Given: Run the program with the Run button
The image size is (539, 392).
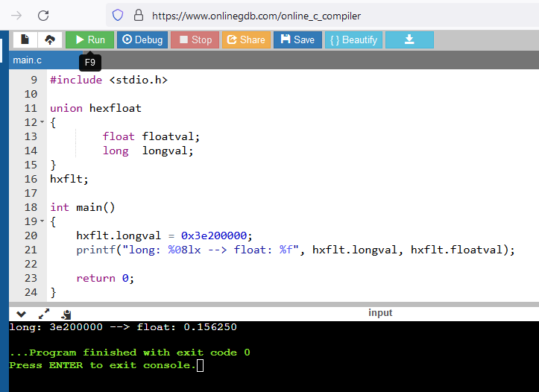Looking at the screenshot, I should [x=89, y=39].
